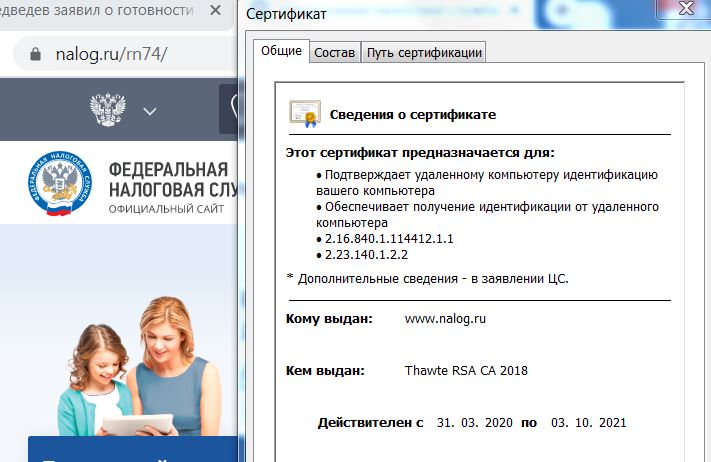Click the start date 31. 03. 2020

(x=474, y=423)
